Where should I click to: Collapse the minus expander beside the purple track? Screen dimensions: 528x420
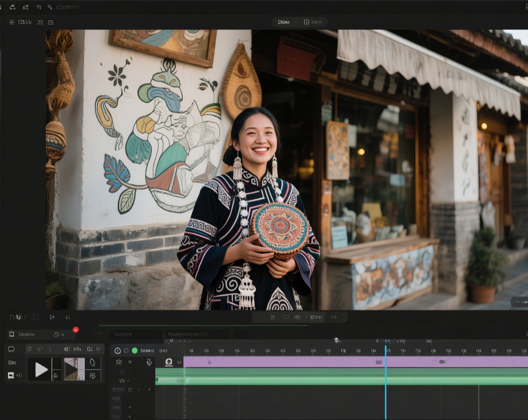(122, 371)
